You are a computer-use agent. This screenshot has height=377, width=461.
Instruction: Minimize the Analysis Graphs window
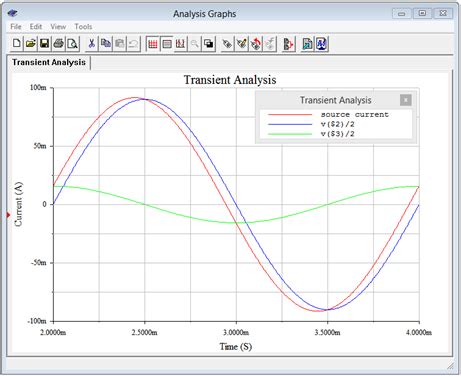(401, 14)
